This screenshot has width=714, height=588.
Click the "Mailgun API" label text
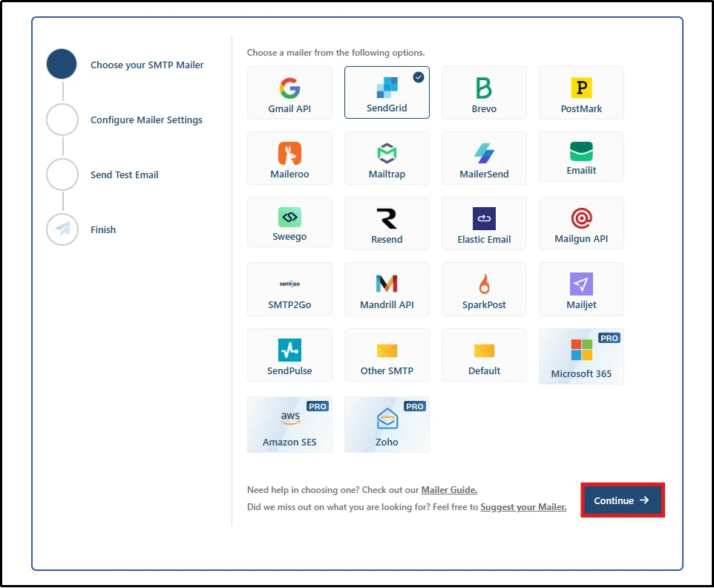581,238
